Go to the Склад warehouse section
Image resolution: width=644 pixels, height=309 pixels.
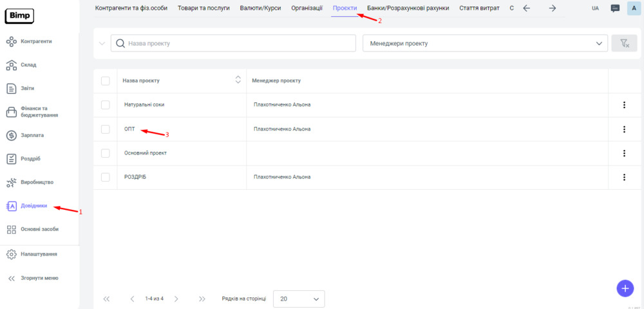(28, 65)
